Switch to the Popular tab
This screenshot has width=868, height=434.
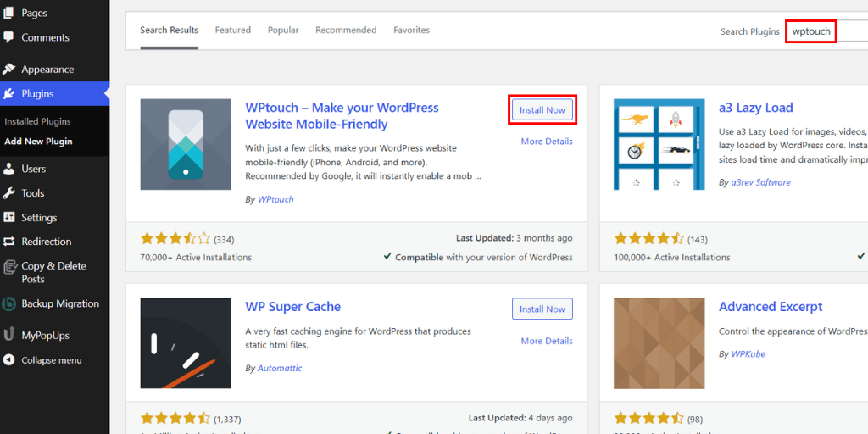283,30
